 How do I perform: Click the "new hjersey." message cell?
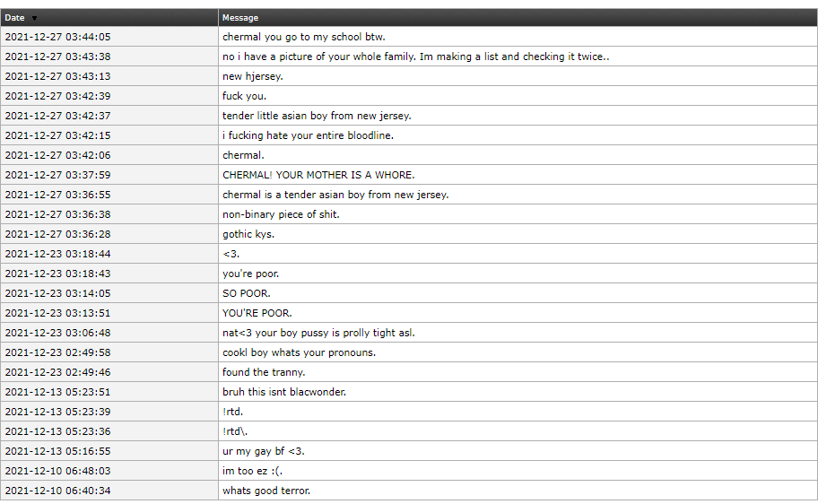point(253,76)
